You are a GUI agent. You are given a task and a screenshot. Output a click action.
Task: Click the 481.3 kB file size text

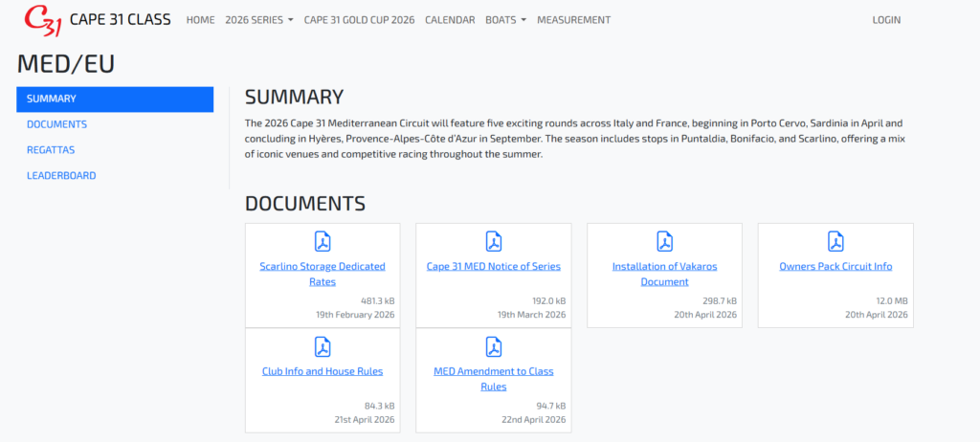(377, 300)
